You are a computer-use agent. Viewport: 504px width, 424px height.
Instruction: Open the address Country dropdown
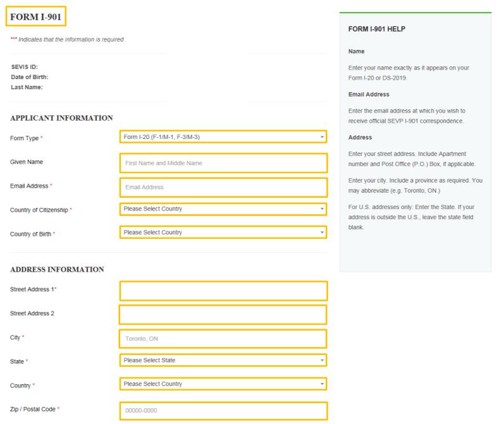[223, 384]
